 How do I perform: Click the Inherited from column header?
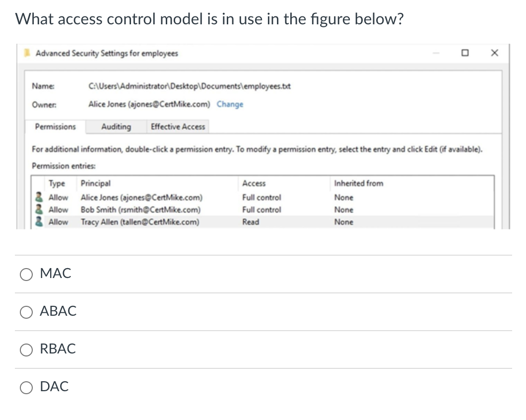(358, 184)
